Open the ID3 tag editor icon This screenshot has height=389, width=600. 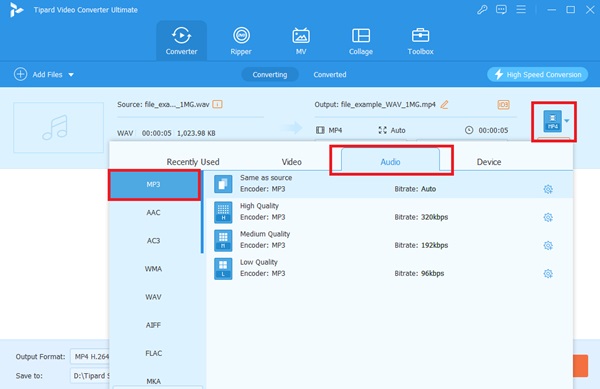point(503,104)
